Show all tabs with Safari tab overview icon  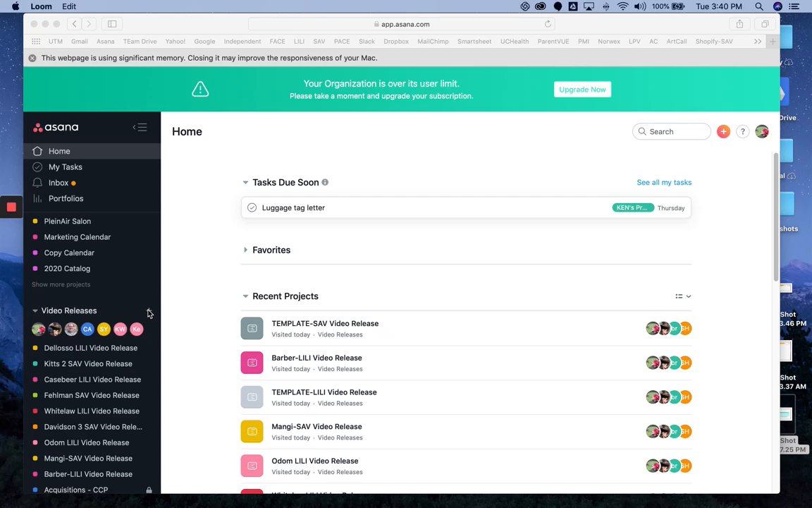(765, 24)
